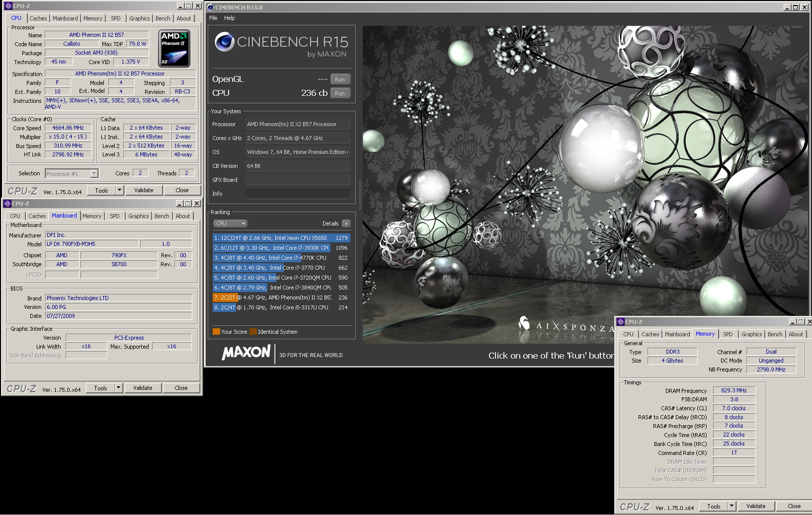The width and height of the screenshot is (812, 515).
Task: Click the CPU-Z icon in Memory window title
Action: (621, 322)
